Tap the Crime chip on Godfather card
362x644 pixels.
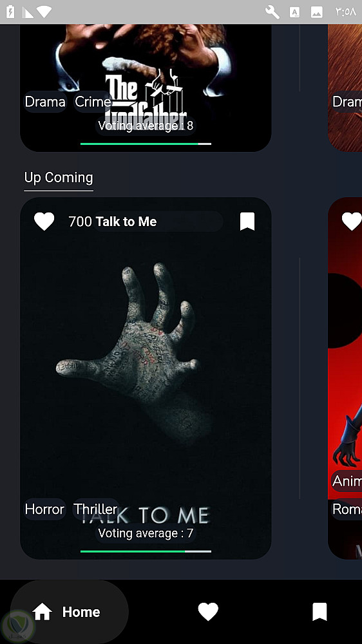[x=93, y=102]
